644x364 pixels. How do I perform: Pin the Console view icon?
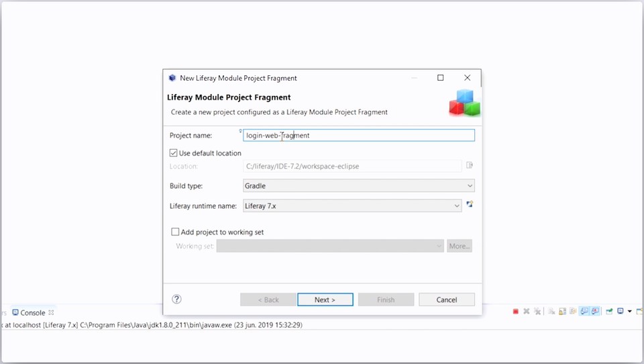click(x=610, y=312)
